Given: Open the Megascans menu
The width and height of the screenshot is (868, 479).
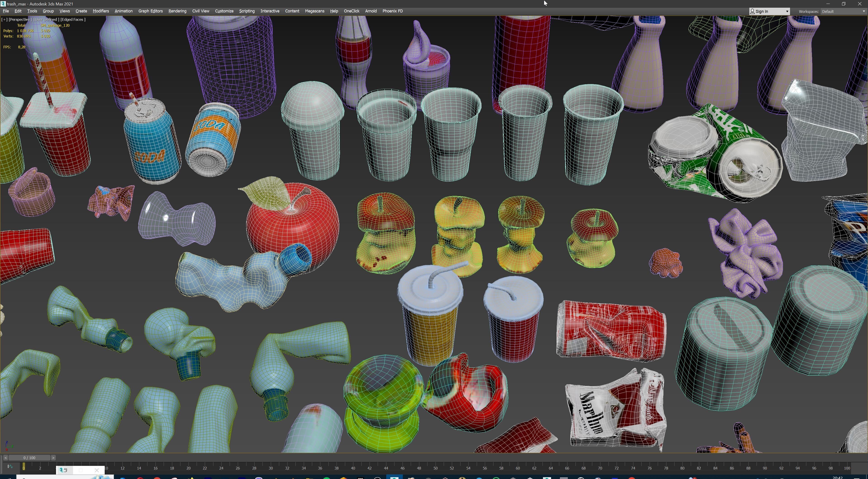Looking at the screenshot, I should [x=314, y=11].
